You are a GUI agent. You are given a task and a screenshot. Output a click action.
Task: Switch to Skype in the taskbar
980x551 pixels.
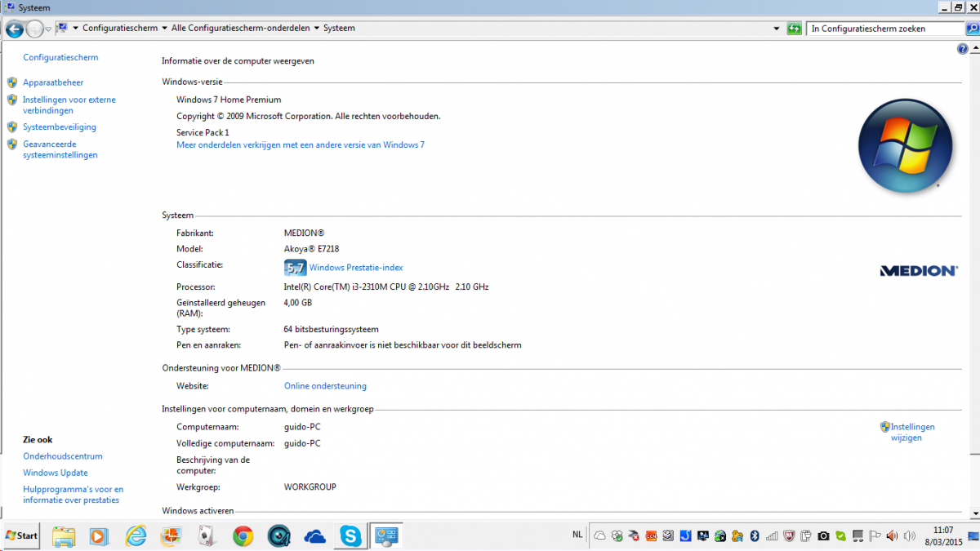[x=351, y=536]
